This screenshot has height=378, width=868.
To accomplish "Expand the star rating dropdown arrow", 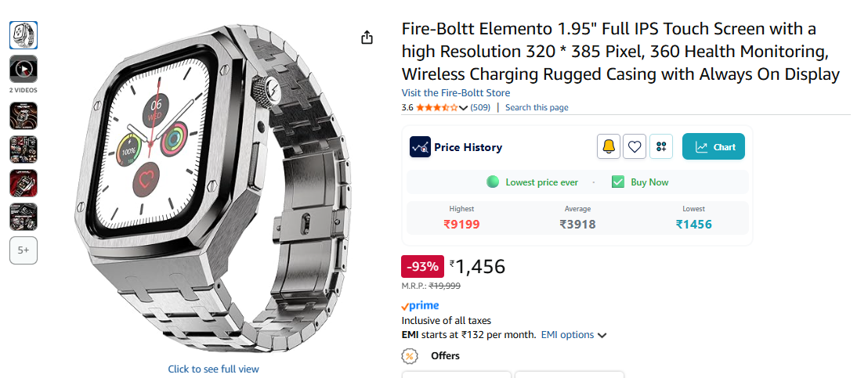I will (464, 108).
